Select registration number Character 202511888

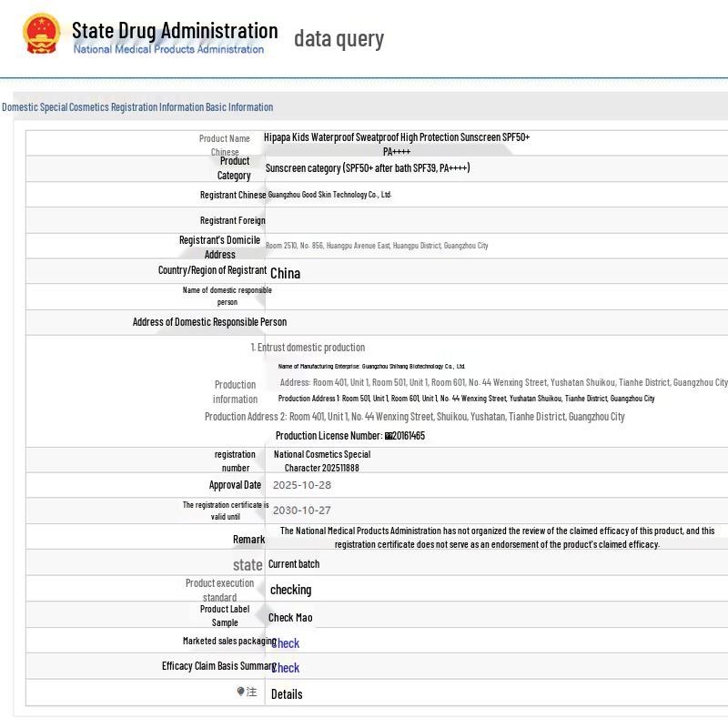click(x=322, y=461)
